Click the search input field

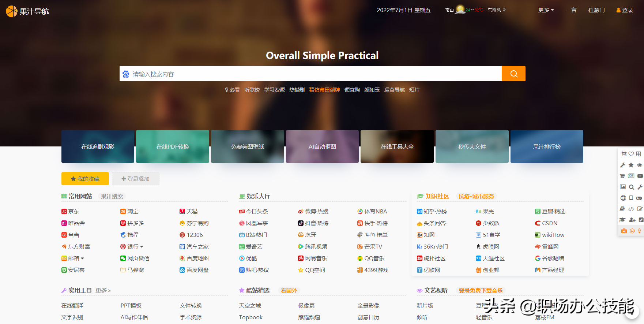tap(310, 74)
